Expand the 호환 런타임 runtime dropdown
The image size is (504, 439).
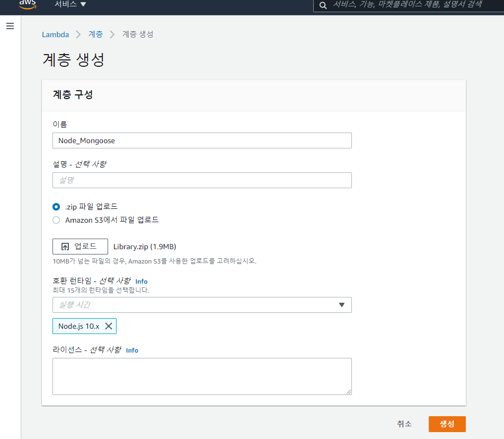tap(341, 305)
